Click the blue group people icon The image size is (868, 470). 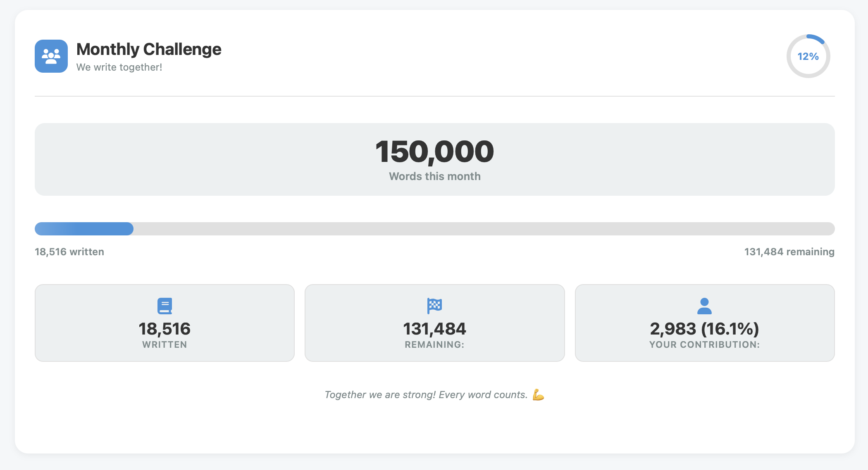point(51,56)
